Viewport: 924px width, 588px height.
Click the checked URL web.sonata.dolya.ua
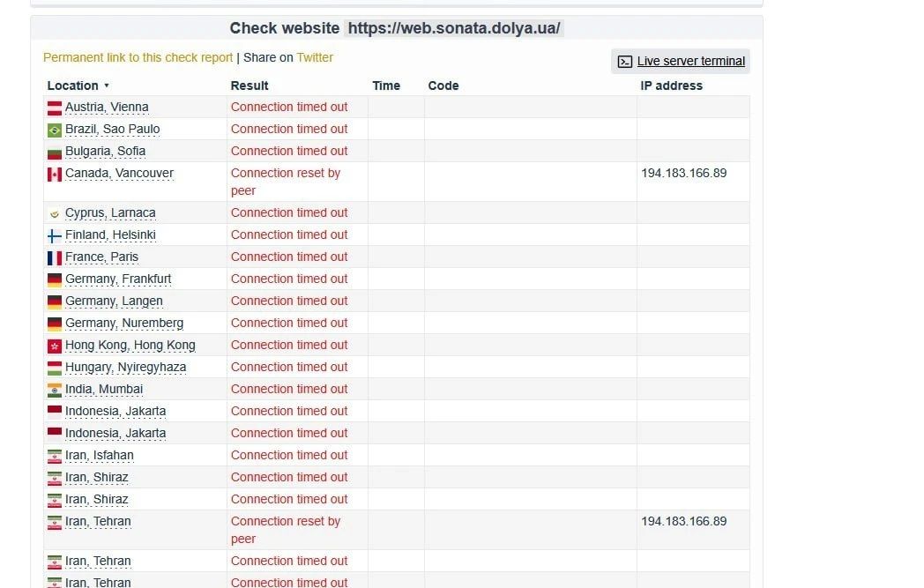pos(454,28)
